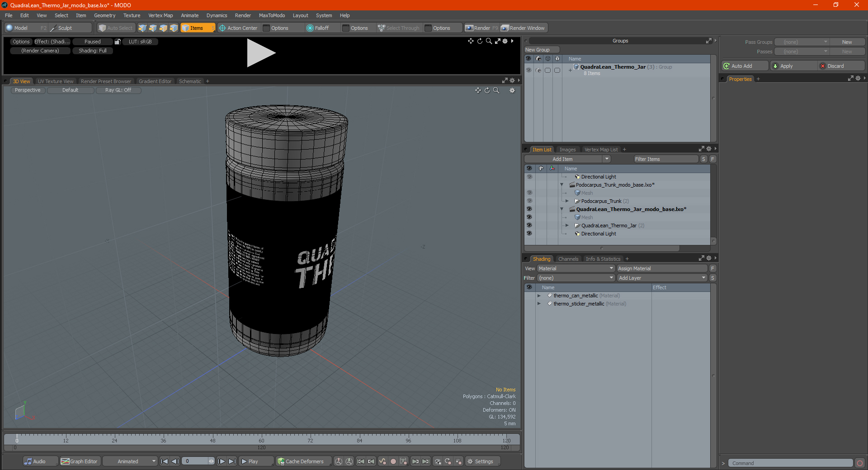Click 3D viewport pan move icon
Screen dimensions: 868x470
478,90
